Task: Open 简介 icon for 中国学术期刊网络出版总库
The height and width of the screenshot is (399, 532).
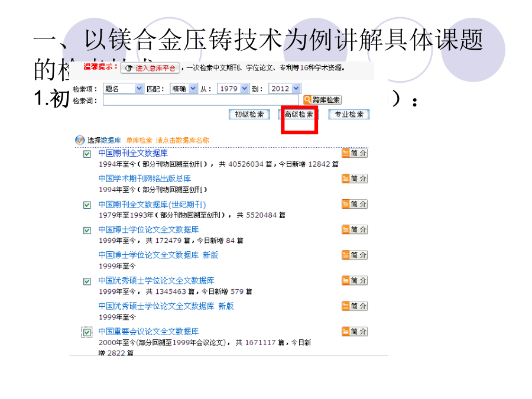Action: [x=355, y=179]
